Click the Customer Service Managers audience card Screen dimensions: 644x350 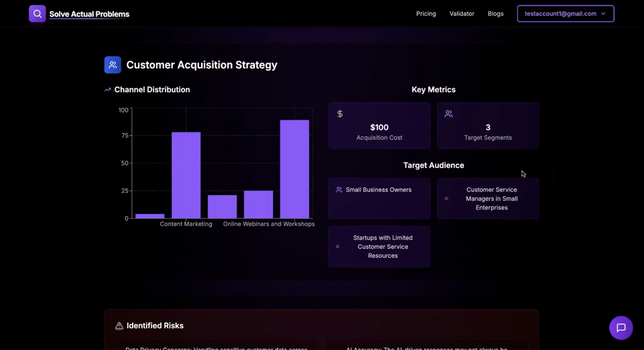click(x=488, y=199)
